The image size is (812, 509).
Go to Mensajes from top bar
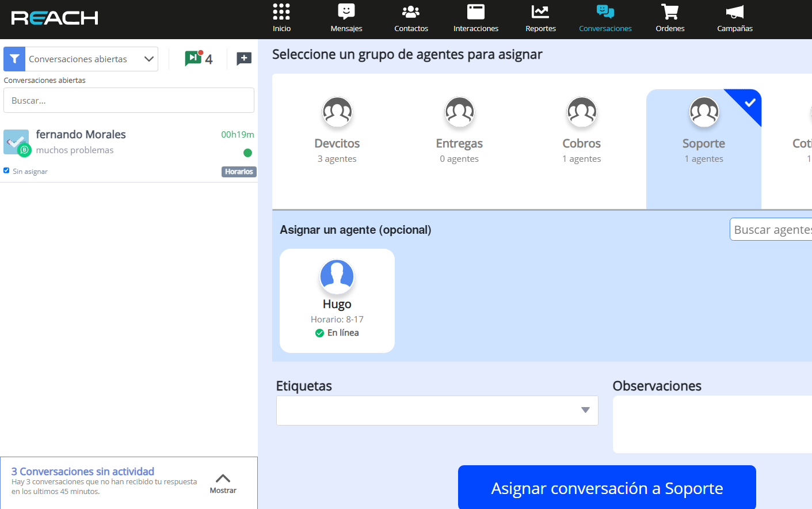346,18
